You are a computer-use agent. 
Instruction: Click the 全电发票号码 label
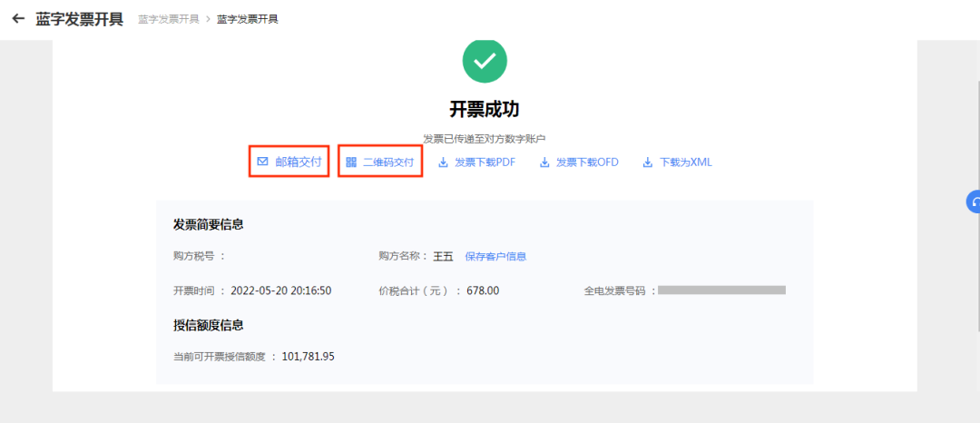[621, 290]
